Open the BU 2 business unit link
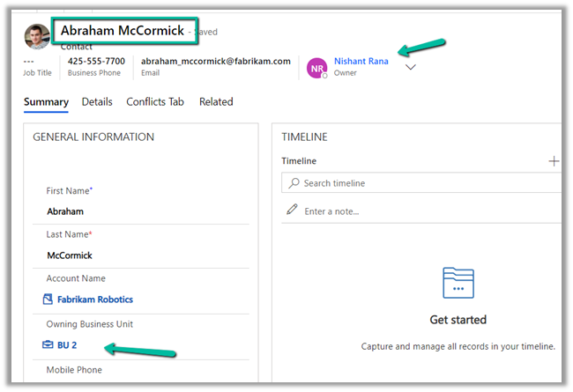 (67, 345)
